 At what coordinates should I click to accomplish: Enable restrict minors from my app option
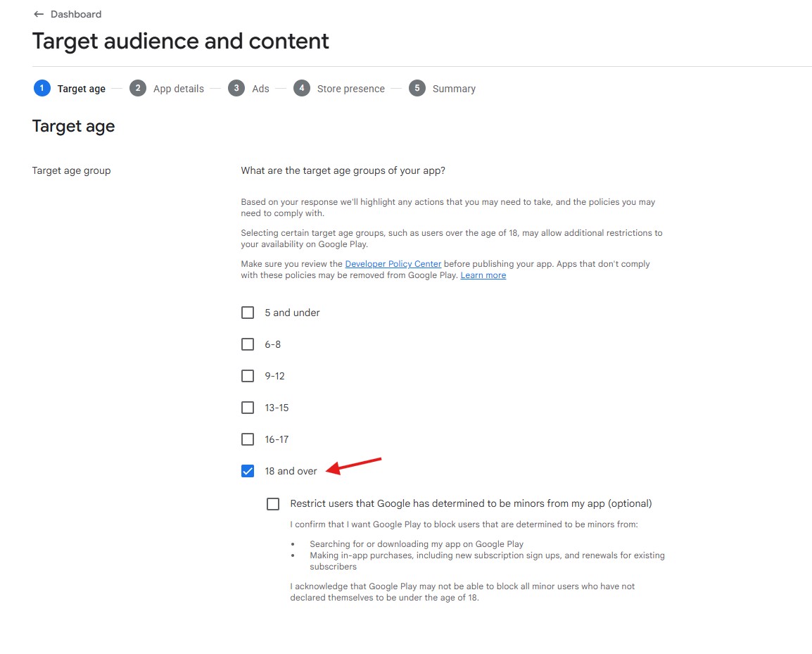pyautogui.click(x=273, y=504)
